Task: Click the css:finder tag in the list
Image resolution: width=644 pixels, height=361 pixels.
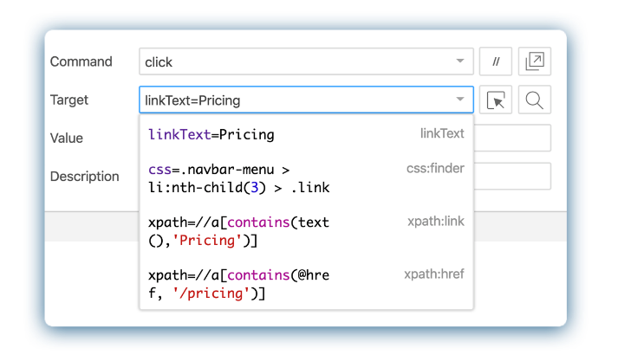Action: click(x=435, y=168)
